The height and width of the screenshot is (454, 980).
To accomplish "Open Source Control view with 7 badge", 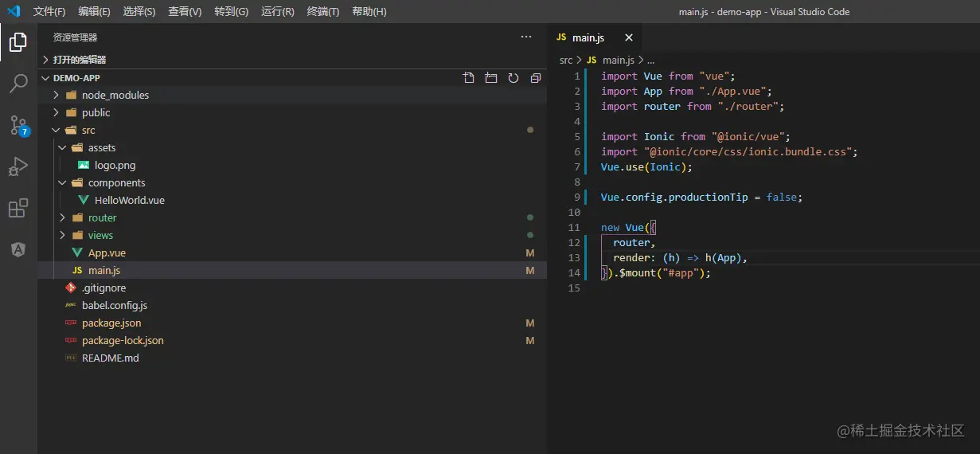I will pyautogui.click(x=18, y=125).
